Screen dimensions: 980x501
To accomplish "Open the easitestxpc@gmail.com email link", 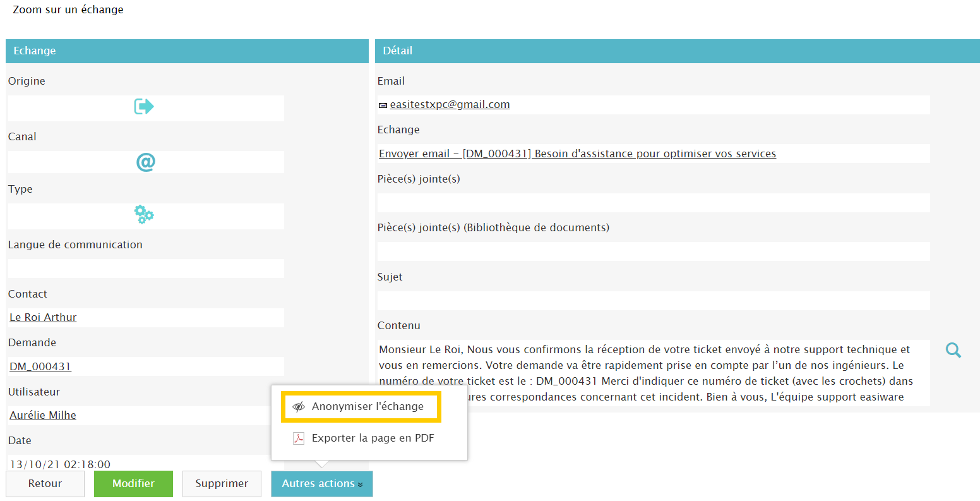I will [x=450, y=105].
